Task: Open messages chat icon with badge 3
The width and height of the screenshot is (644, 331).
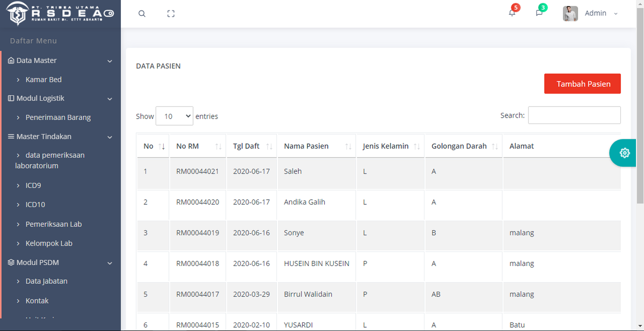Action: (x=539, y=12)
